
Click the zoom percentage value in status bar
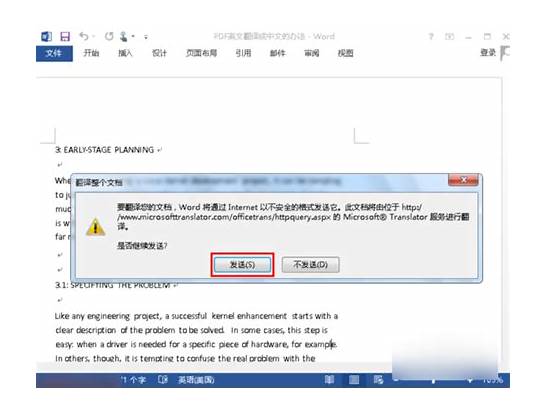pos(492,380)
